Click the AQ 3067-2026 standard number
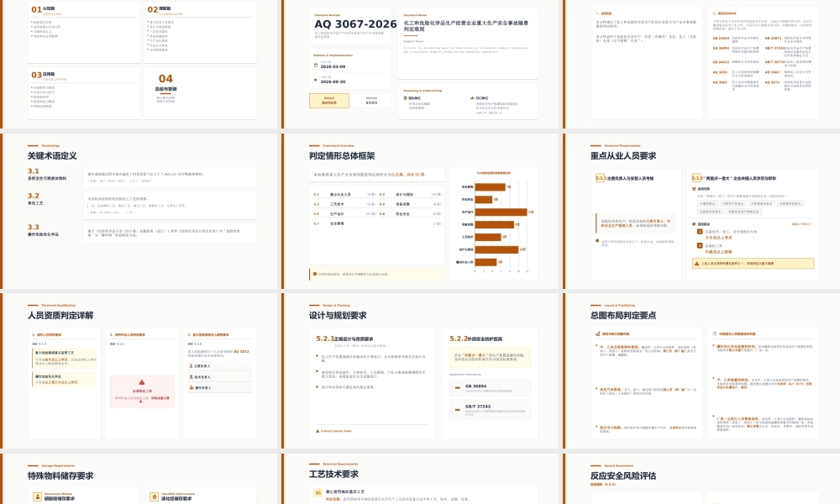840x504 pixels. [x=355, y=24]
